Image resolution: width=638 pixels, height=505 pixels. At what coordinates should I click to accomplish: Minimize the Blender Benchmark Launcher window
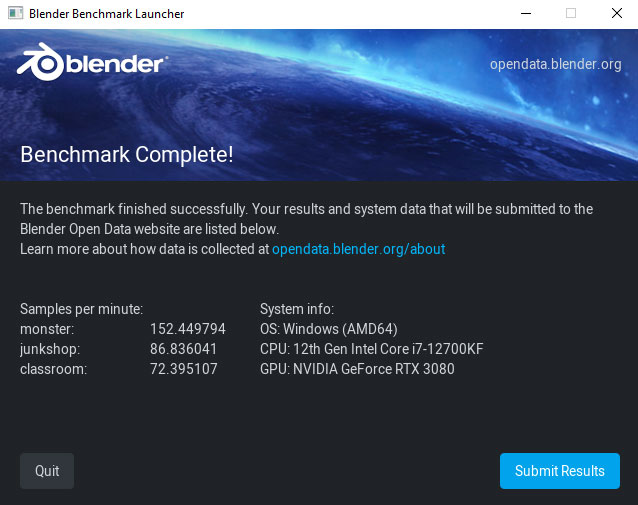[x=526, y=13]
